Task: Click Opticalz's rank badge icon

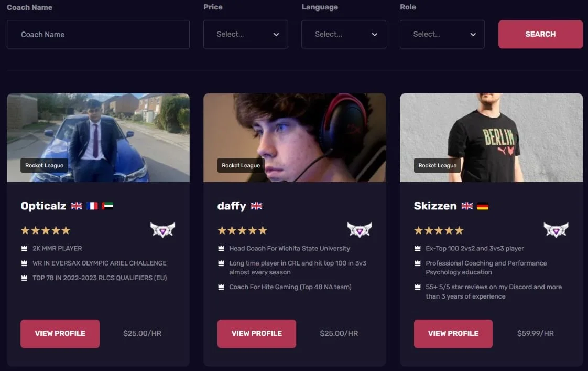Action: point(162,230)
